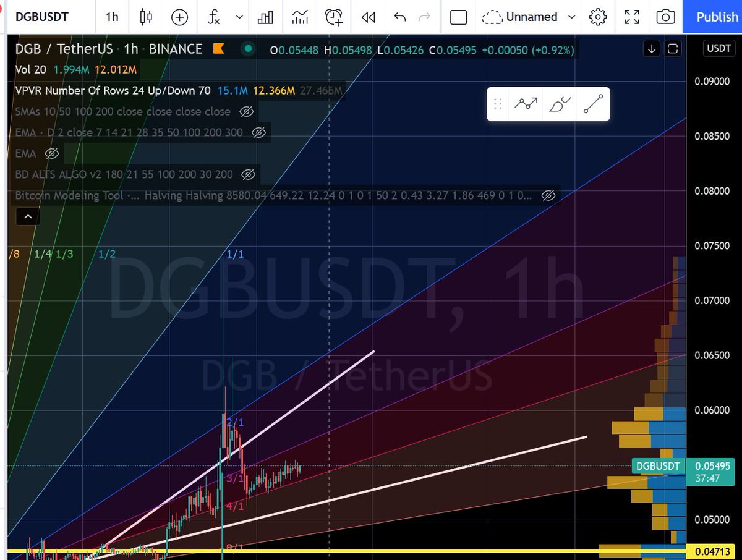Select brush tool in floating toolbar
Viewport: 742px width, 560px height.
[x=560, y=104]
